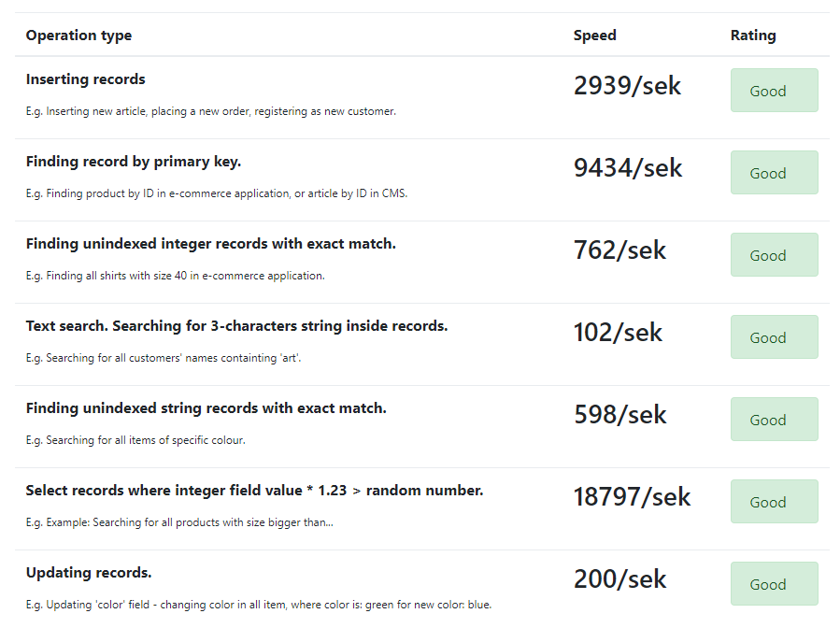Click Finding record by primary key title
The image size is (840, 628).
134,162
